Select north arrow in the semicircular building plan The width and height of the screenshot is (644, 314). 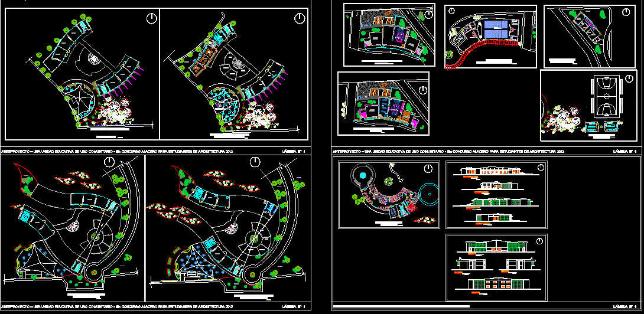tap(427, 169)
